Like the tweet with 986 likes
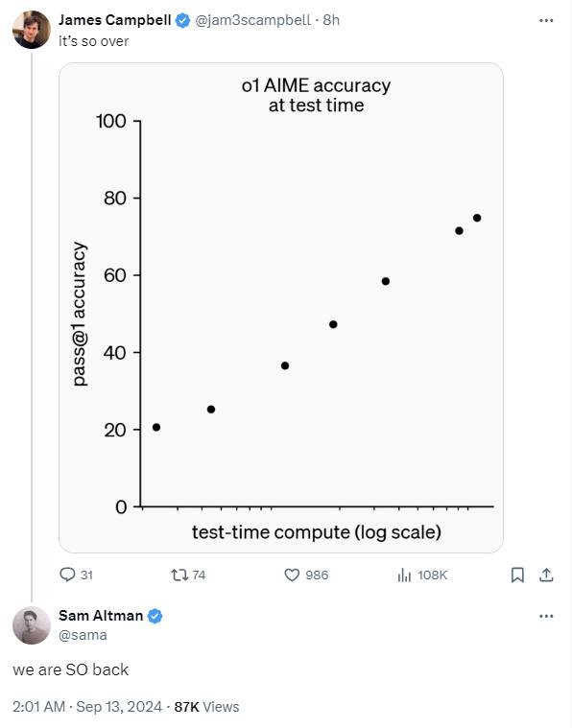Screen dimensions: 572x728 click(x=292, y=575)
